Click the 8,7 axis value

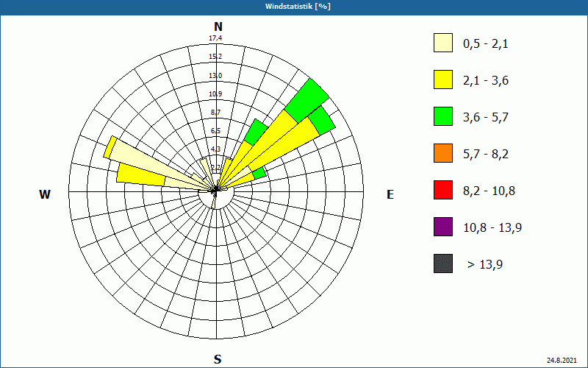pos(215,113)
